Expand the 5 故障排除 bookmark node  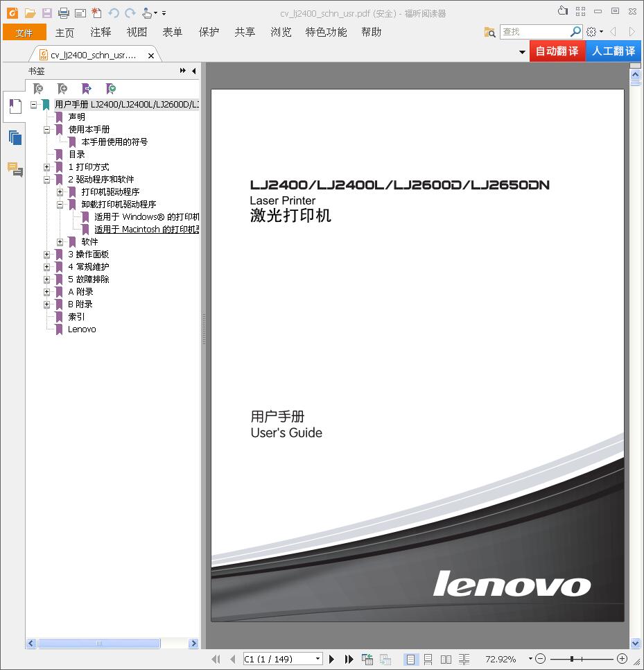[x=46, y=280]
